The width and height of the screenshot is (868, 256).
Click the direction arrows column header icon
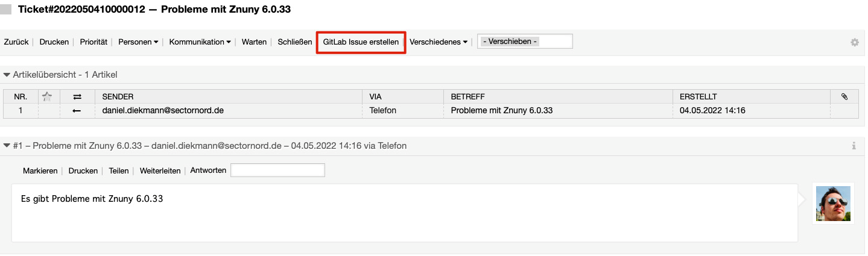click(77, 96)
